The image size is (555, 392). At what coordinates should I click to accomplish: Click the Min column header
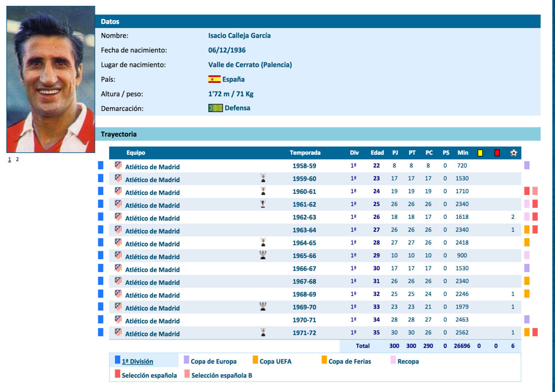463,153
